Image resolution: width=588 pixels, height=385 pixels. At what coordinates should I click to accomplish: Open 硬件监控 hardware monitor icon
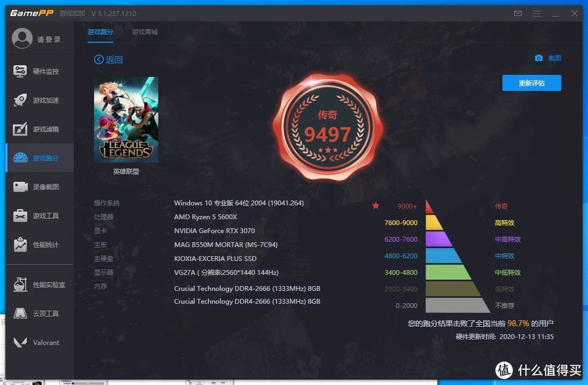20,71
